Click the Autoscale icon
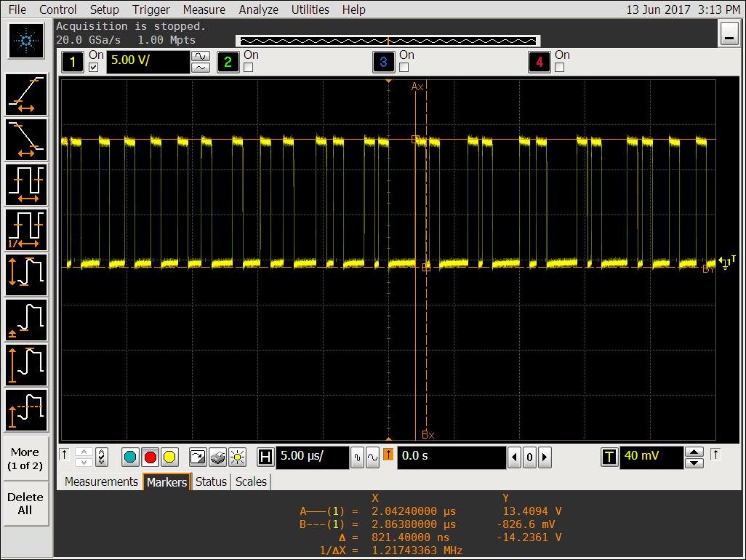746x560 pixels. [198, 457]
